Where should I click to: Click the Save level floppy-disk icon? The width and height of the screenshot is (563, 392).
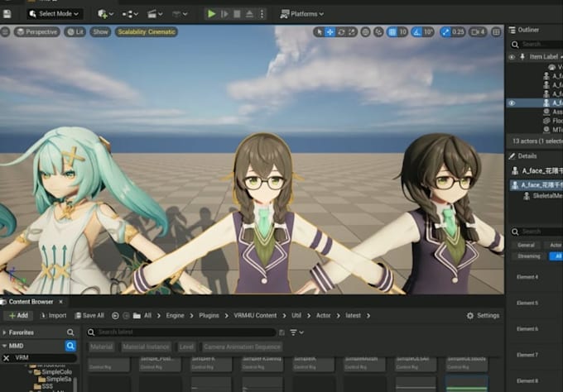pyautogui.click(x=7, y=14)
